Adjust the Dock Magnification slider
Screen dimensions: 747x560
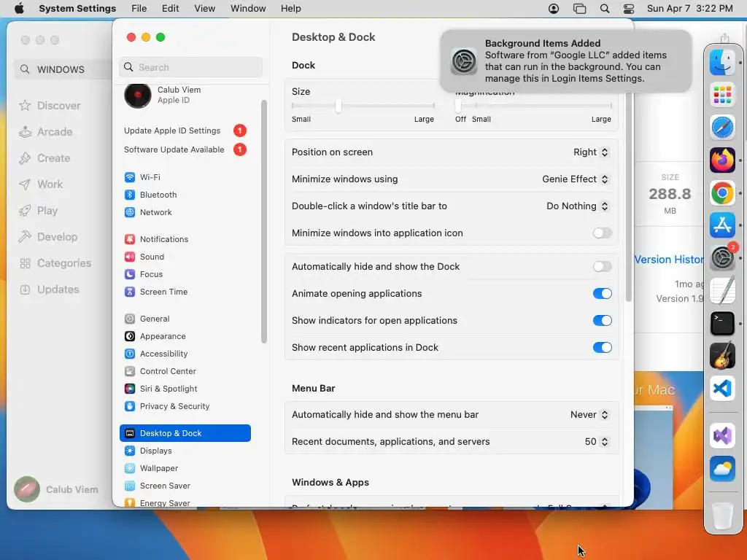pyautogui.click(x=458, y=106)
